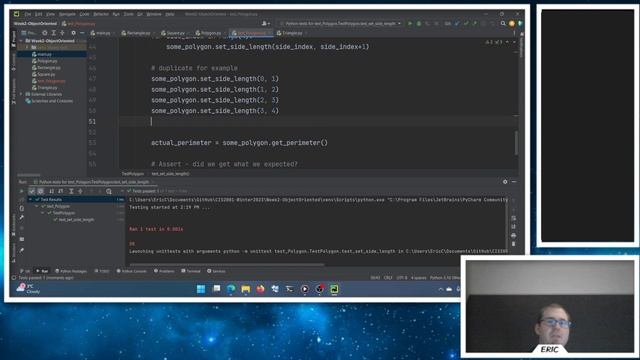Viewport: 640px width, 360px height.
Task: Open the Python Console tool window
Action: [132, 271]
